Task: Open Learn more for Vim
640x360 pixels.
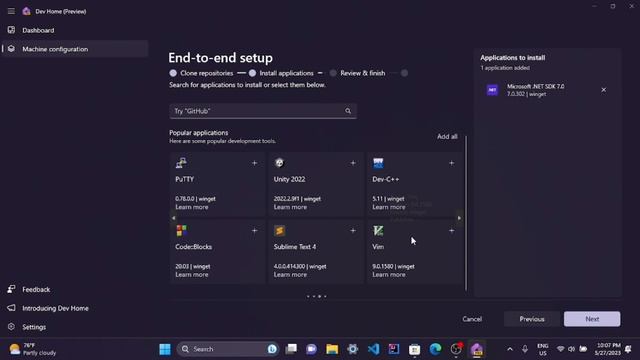Action: click(389, 275)
